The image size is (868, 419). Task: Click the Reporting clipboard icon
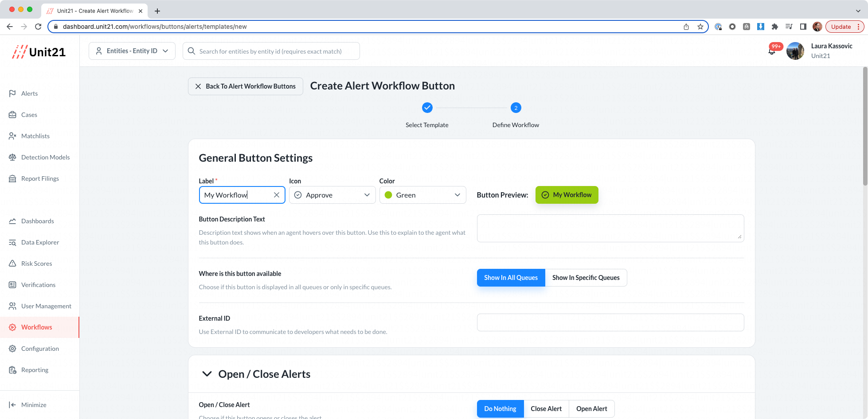[x=12, y=370]
